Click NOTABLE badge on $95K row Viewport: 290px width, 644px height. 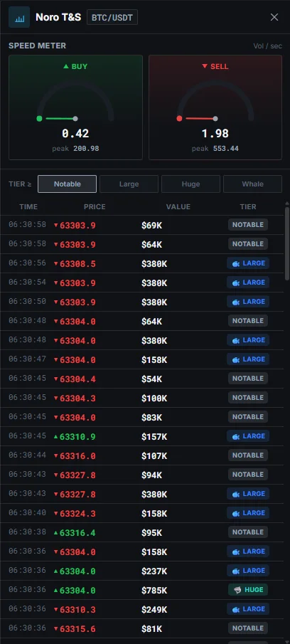[x=248, y=532]
